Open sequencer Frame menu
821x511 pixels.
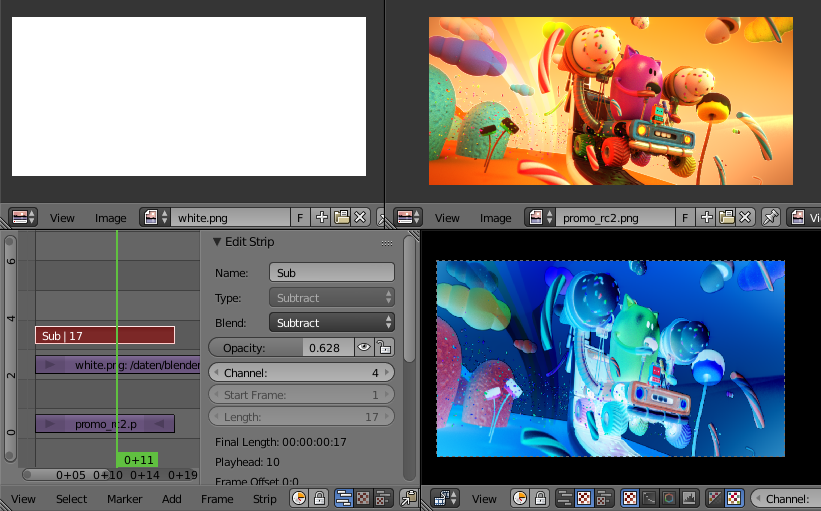click(217, 499)
